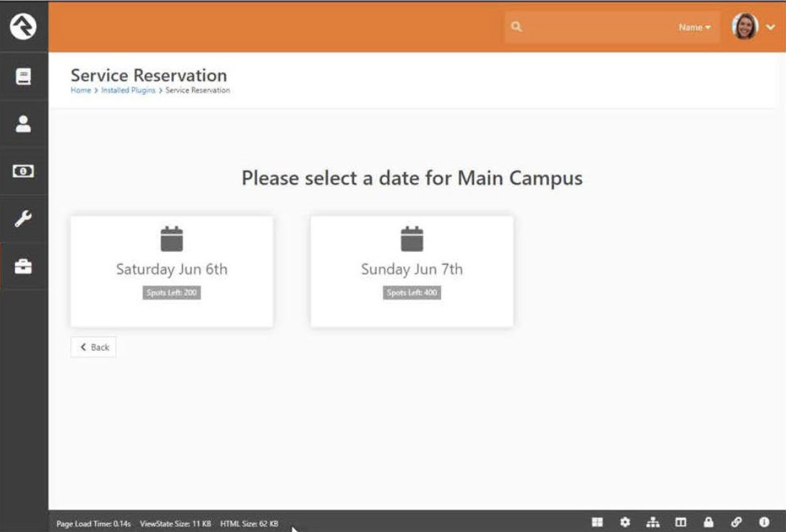786x532 pixels.
Task: Open the briefcase plugins sidebar icon
Action: coord(24,266)
